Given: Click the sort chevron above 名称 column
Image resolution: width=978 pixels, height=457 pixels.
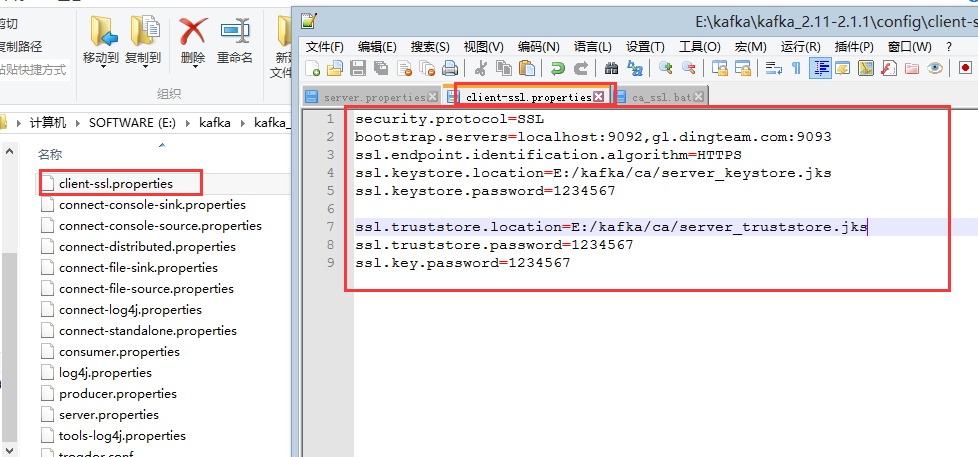Looking at the screenshot, I should (162, 145).
